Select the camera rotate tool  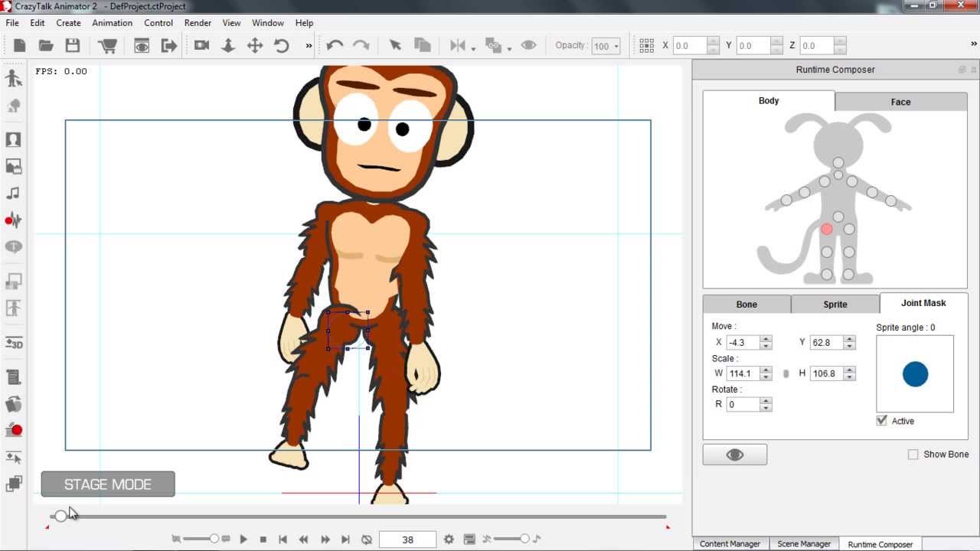(282, 46)
